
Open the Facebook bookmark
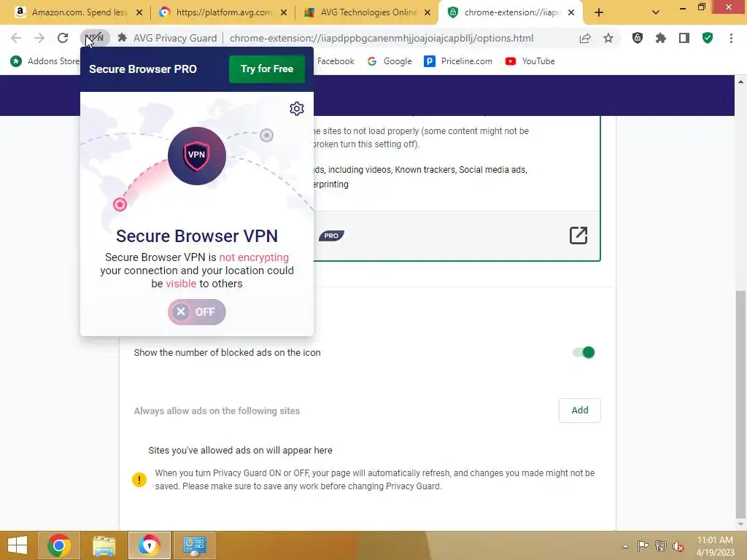pos(336,61)
